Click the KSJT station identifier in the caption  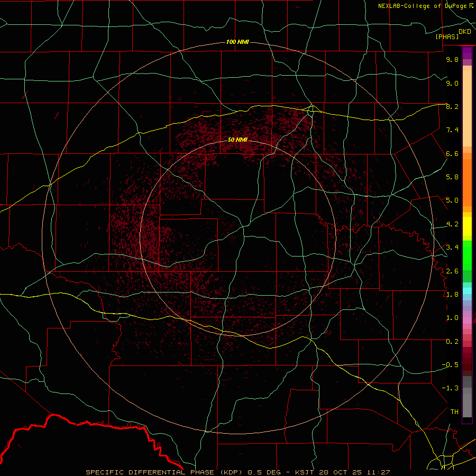pyautogui.click(x=304, y=472)
